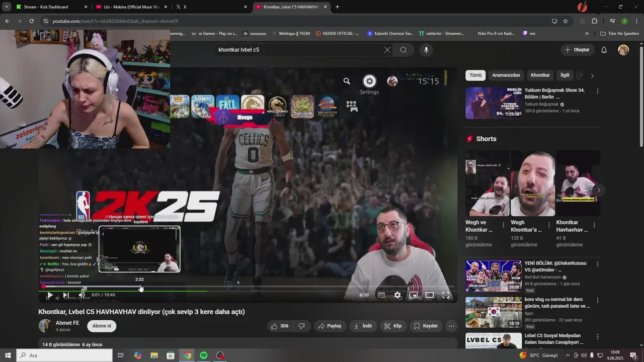This screenshot has width=644, height=362.
Task: Clear the search query with X
Action: pyautogui.click(x=387, y=50)
